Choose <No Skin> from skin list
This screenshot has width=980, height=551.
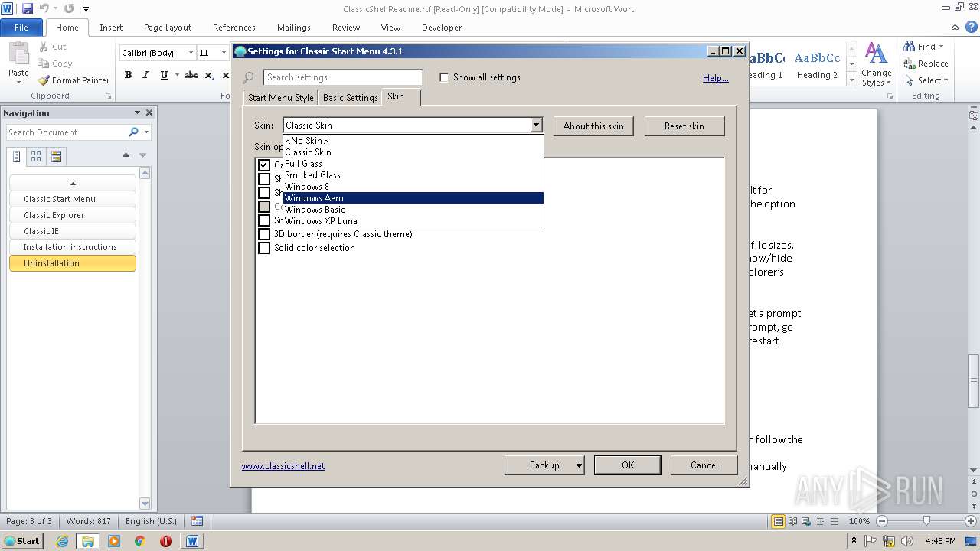click(x=413, y=141)
